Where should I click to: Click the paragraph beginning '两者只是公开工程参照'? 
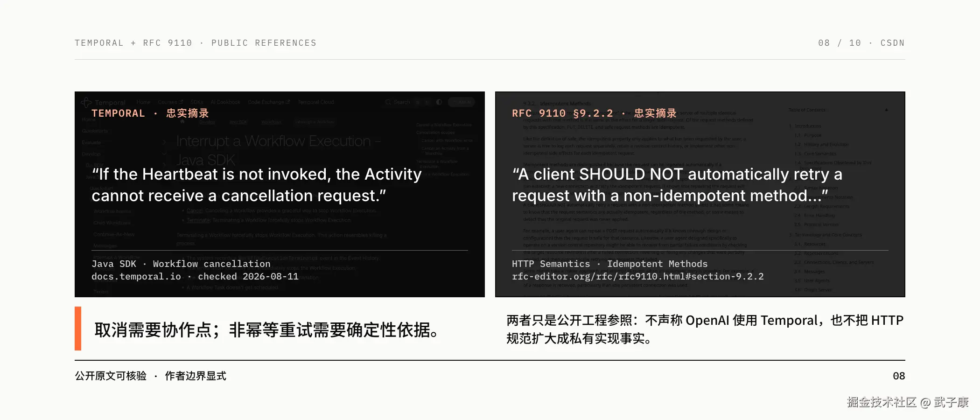click(x=705, y=329)
